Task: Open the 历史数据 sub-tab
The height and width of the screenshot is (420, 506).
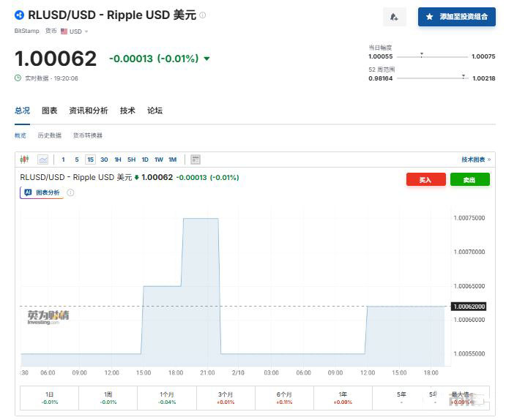Action: [x=49, y=135]
